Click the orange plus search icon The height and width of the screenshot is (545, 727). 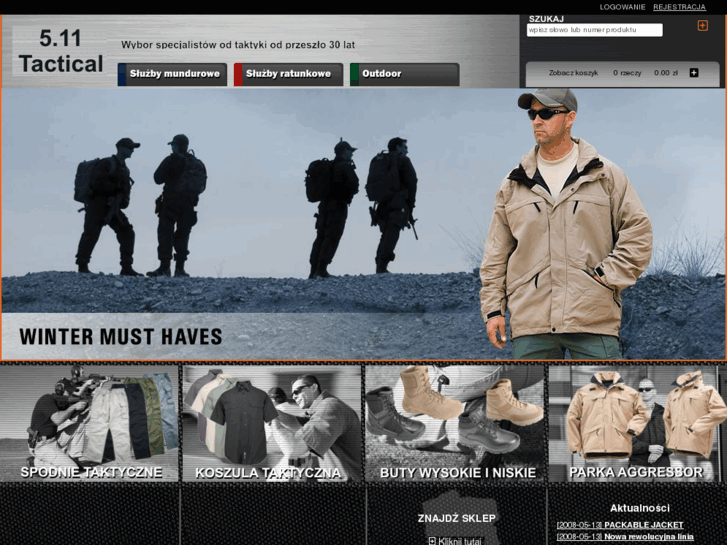702,26
